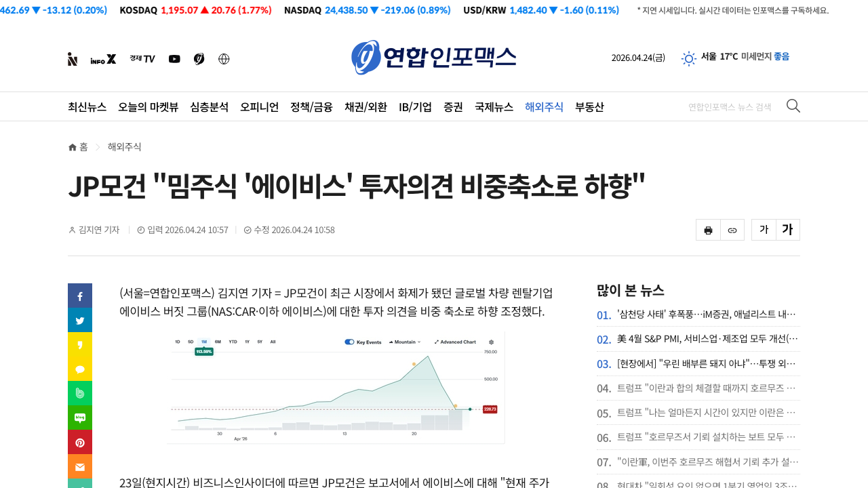The image size is (868, 488).
Task: Share article on Twitter
Action: [80, 320]
